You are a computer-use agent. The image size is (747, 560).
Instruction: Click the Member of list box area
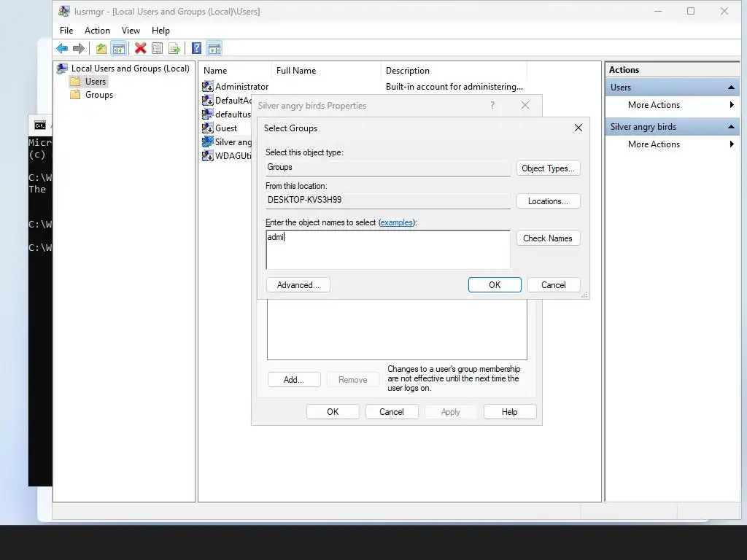[x=397, y=330]
